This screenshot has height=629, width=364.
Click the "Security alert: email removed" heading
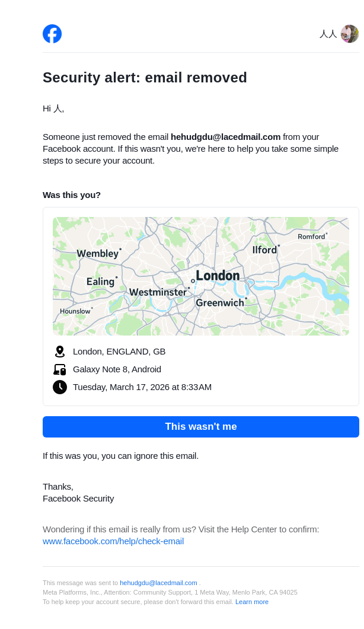pyautogui.click(x=145, y=78)
